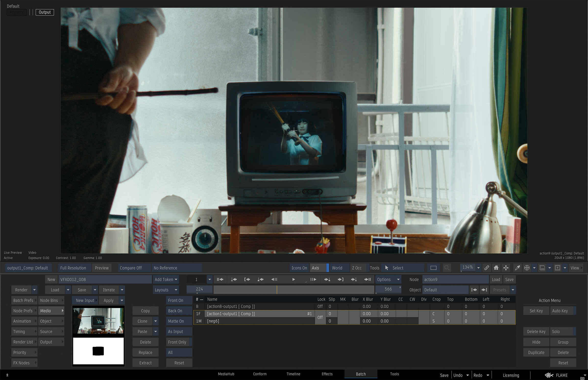Open the zoom percentage dropdown arrow

click(478, 268)
